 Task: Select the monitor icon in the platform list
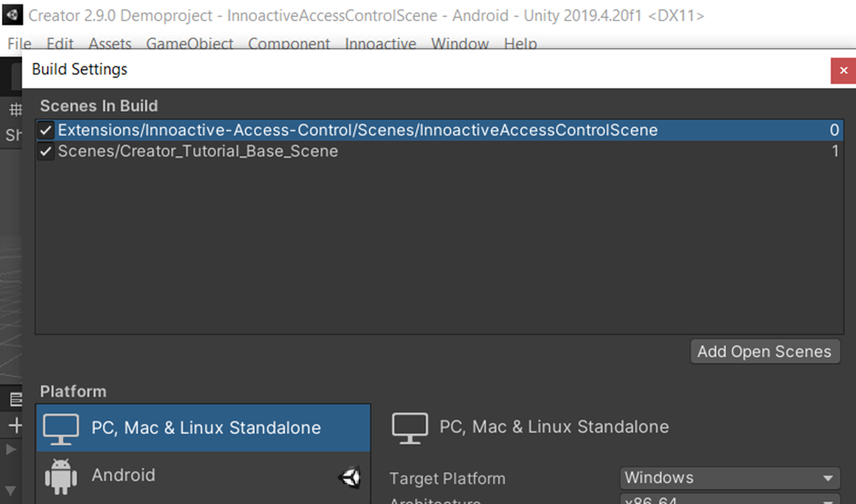61,428
